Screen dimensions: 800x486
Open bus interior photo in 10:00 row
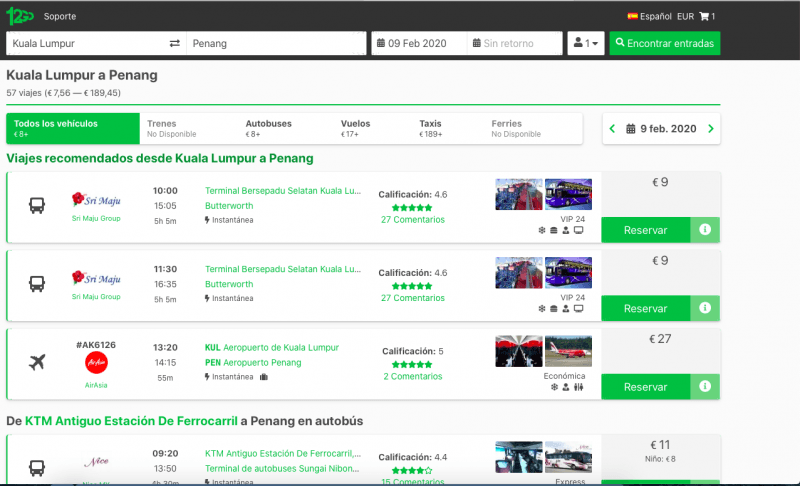tap(519, 194)
